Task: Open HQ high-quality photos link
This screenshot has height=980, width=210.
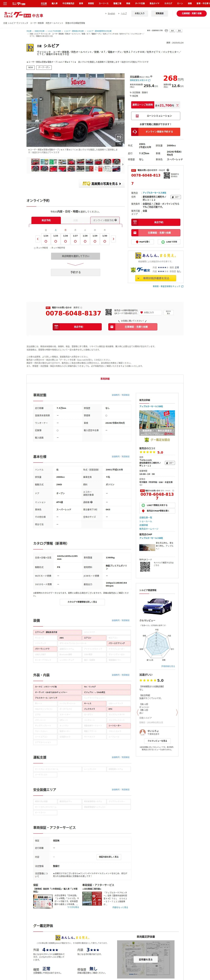Action: [102, 184]
